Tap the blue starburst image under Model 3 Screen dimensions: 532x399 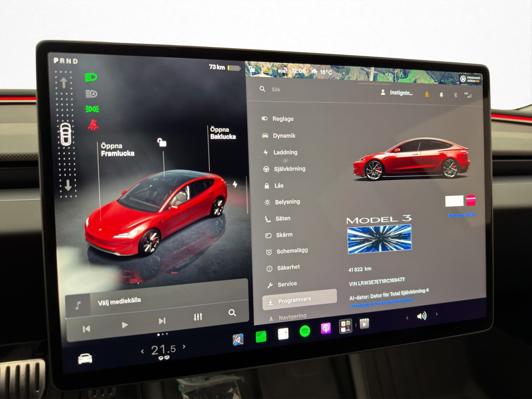point(379,239)
